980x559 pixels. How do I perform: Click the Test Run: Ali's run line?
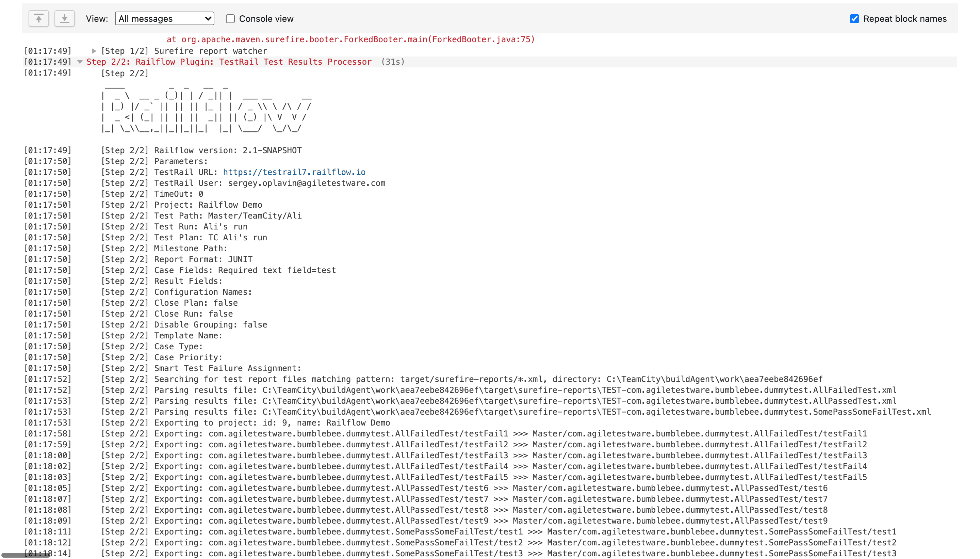[201, 226]
